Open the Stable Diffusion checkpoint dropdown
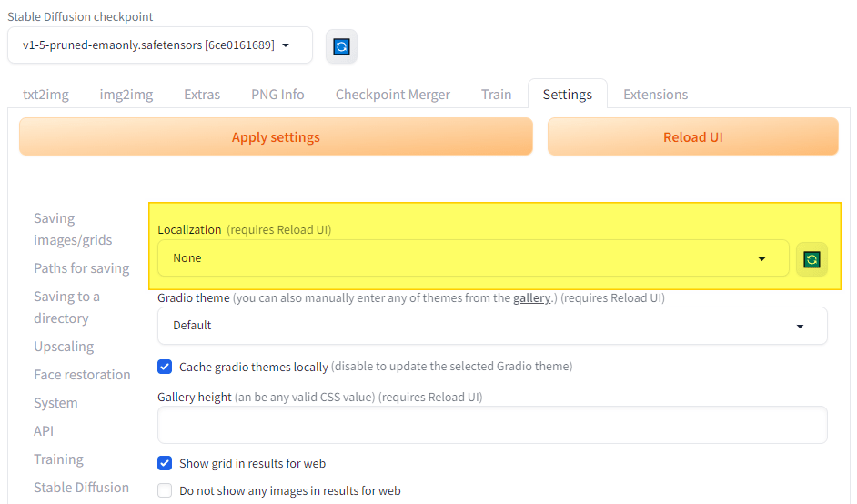Image resolution: width=857 pixels, height=504 pixels. [x=159, y=45]
